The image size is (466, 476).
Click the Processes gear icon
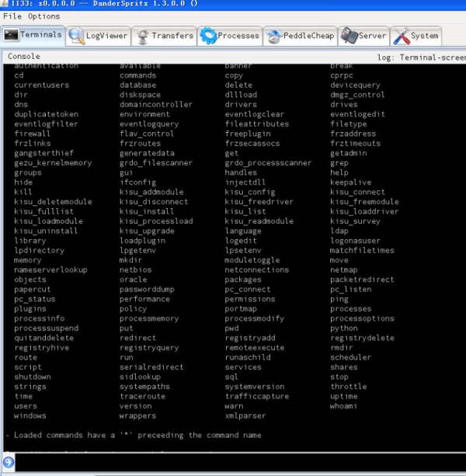coord(207,36)
